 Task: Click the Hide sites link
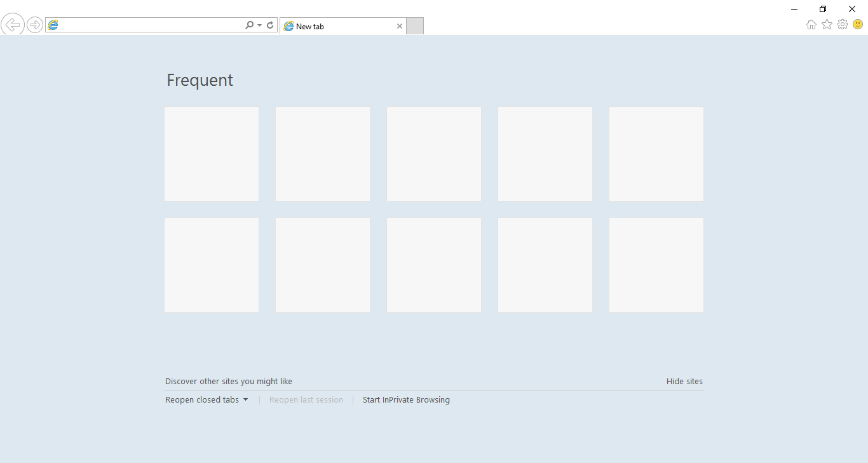684,382
